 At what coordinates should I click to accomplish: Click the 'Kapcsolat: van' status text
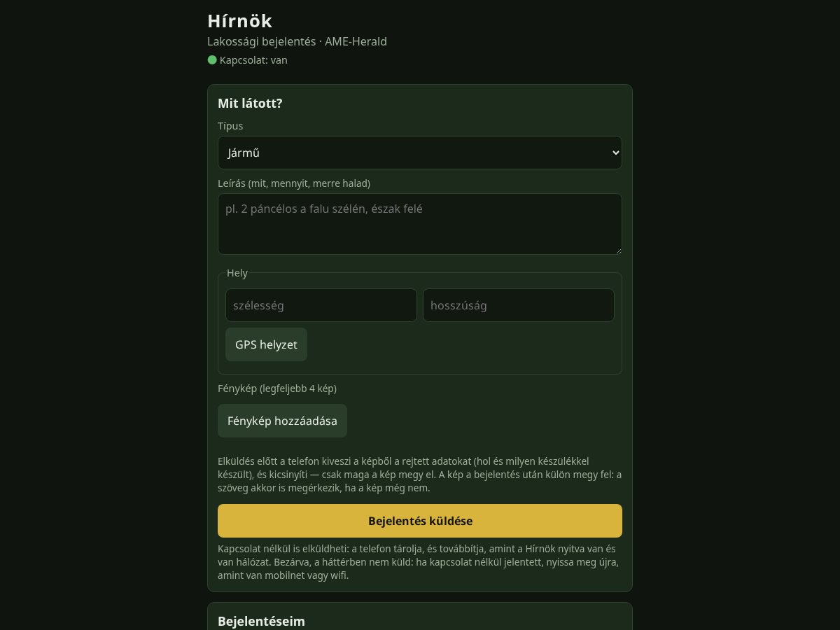click(253, 60)
